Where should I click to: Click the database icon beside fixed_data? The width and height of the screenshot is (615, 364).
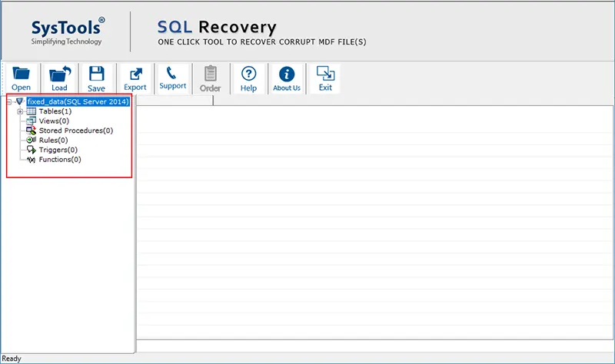tap(20, 101)
